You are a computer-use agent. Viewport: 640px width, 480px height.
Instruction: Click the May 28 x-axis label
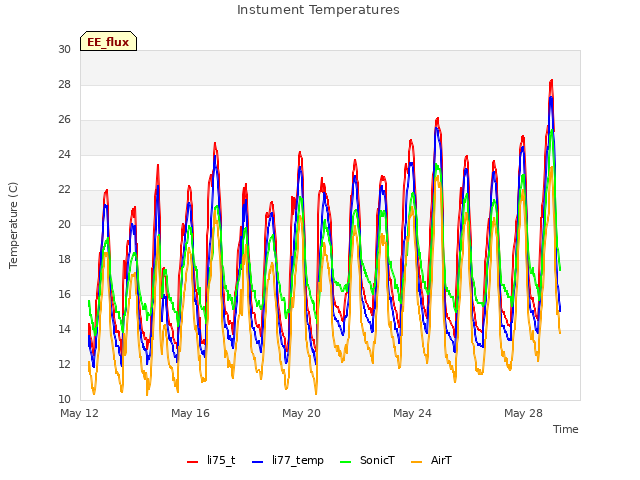click(523, 413)
